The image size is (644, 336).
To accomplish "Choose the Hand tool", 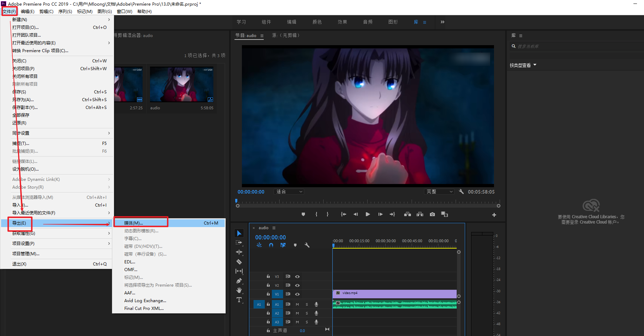I will [x=239, y=290].
